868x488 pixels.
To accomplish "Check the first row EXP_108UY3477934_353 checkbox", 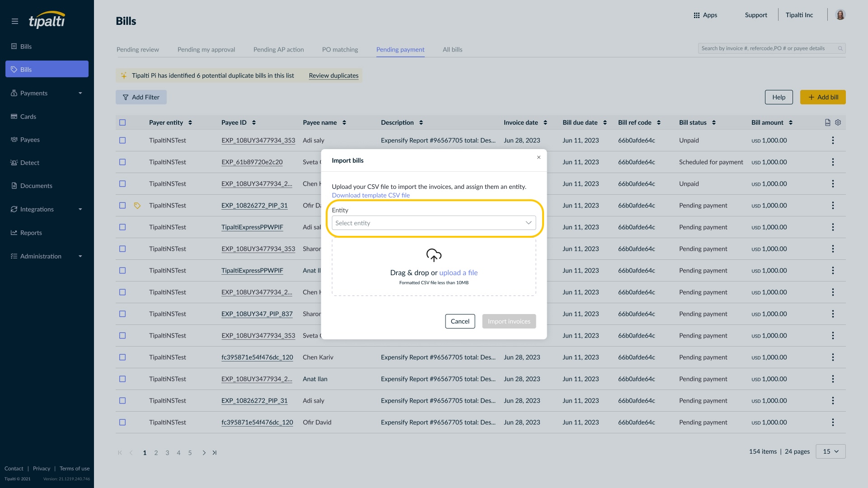I will tap(122, 141).
